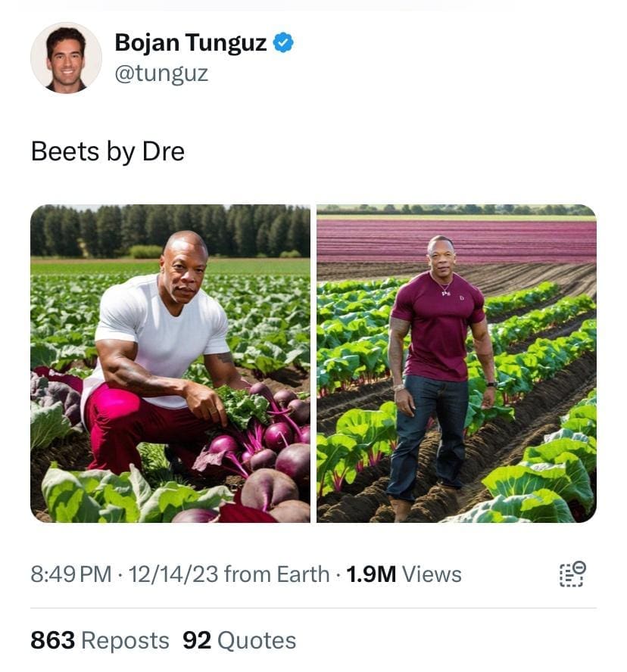Click the word "Views" in post details

coord(432,574)
